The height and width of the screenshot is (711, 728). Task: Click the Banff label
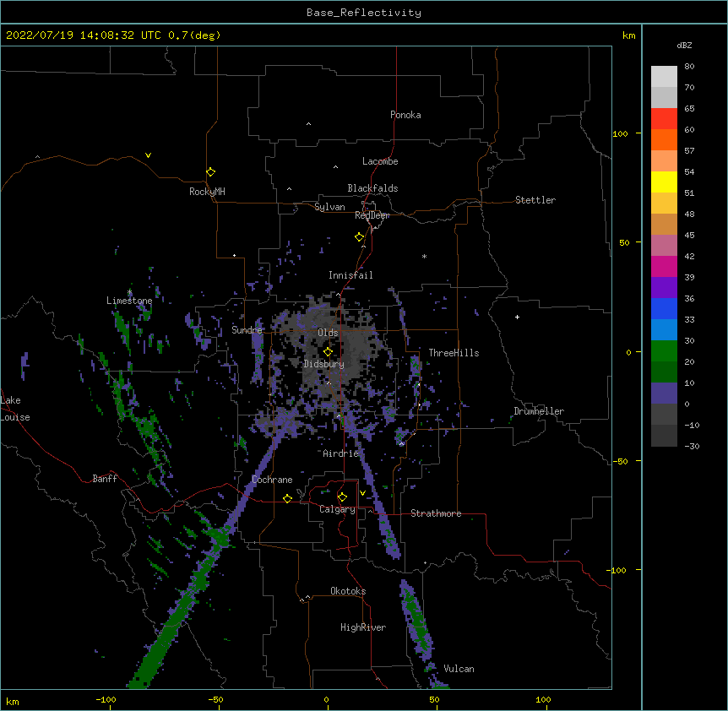[x=105, y=479]
